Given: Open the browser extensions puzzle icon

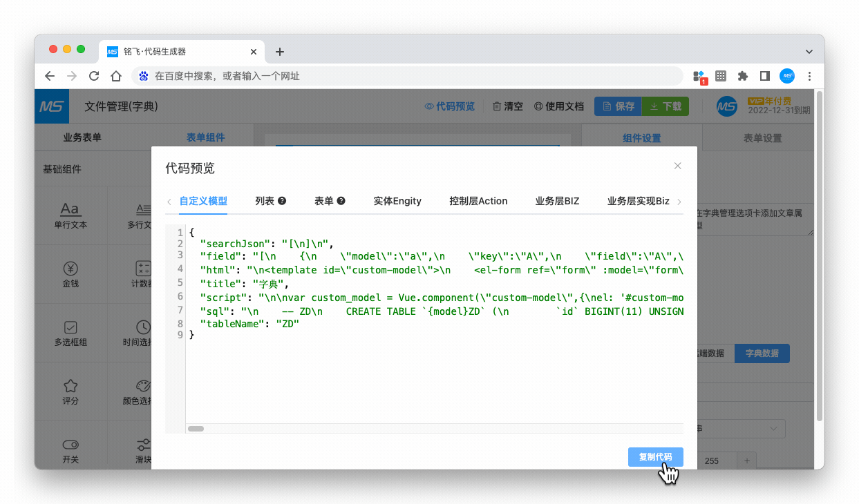Looking at the screenshot, I should click(x=743, y=76).
